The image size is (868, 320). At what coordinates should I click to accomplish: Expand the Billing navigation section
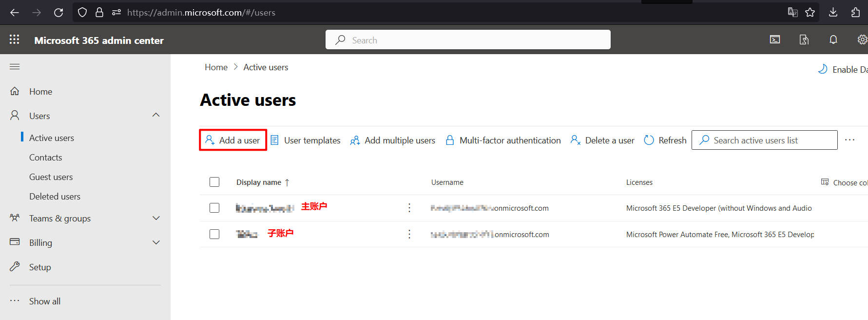tap(156, 242)
